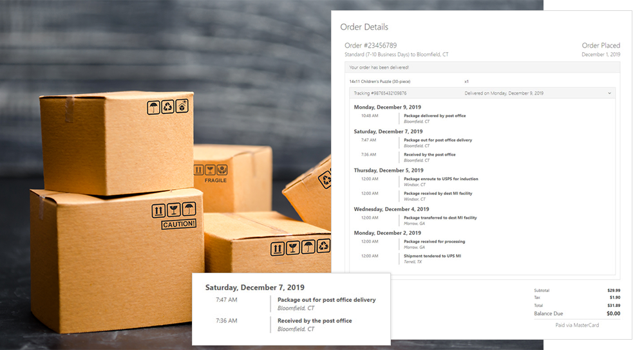Click 'Paid via MasterCard' text
The image size is (644, 350).
click(x=577, y=325)
